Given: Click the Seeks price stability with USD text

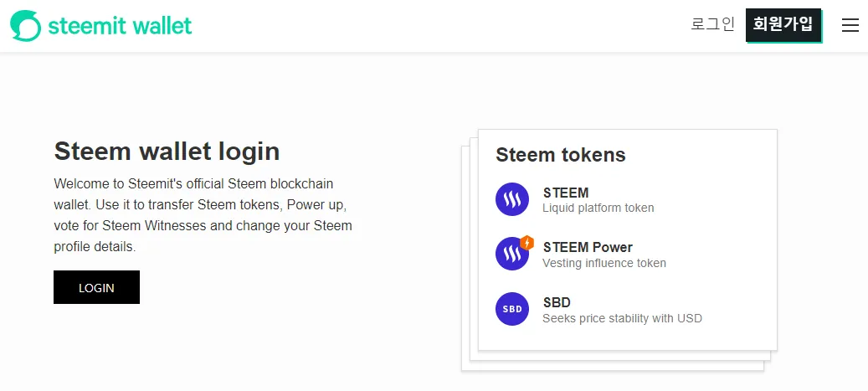Looking at the screenshot, I should [x=622, y=318].
